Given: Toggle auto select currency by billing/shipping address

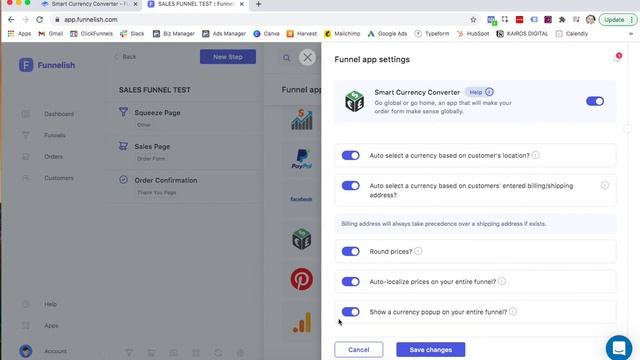Looking at the screenshot, I should click(351, 186).
